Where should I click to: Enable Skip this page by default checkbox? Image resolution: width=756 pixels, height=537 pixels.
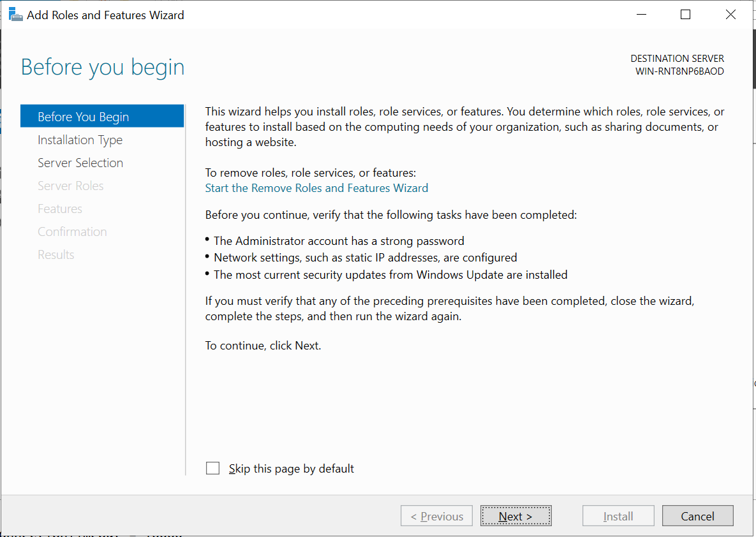[212, 468]
